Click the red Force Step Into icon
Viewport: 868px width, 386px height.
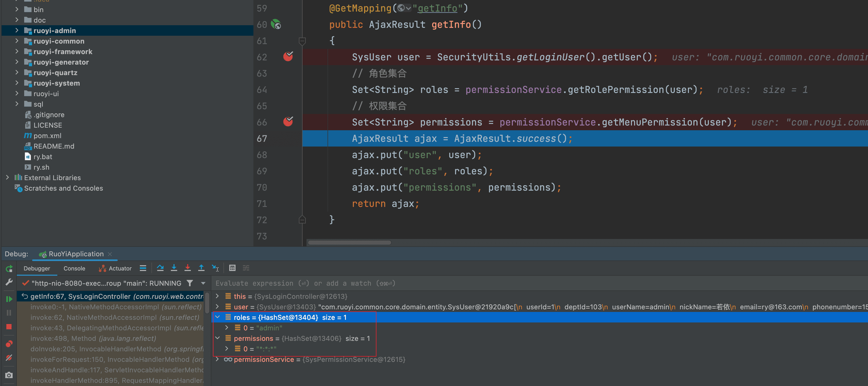pos(188,268)
